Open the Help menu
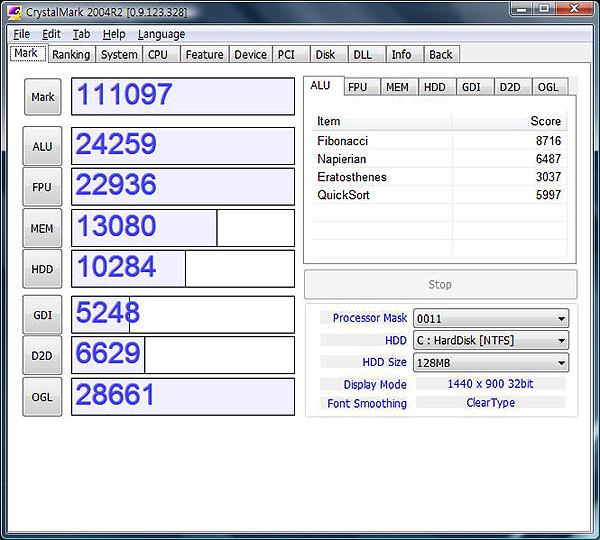The width and height of the screenshot is (600, 540). pos(114,34)
